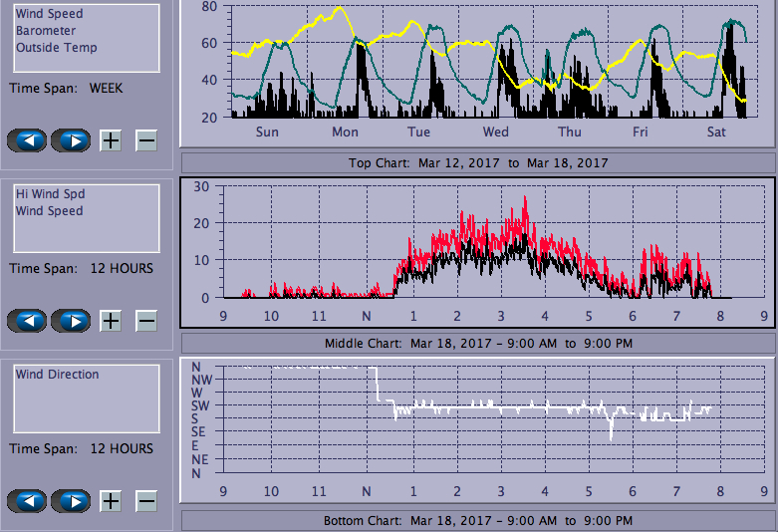Pick Wind Speed in the middle chart list
This screenshot has width=778, height=532.
(49, 211)
